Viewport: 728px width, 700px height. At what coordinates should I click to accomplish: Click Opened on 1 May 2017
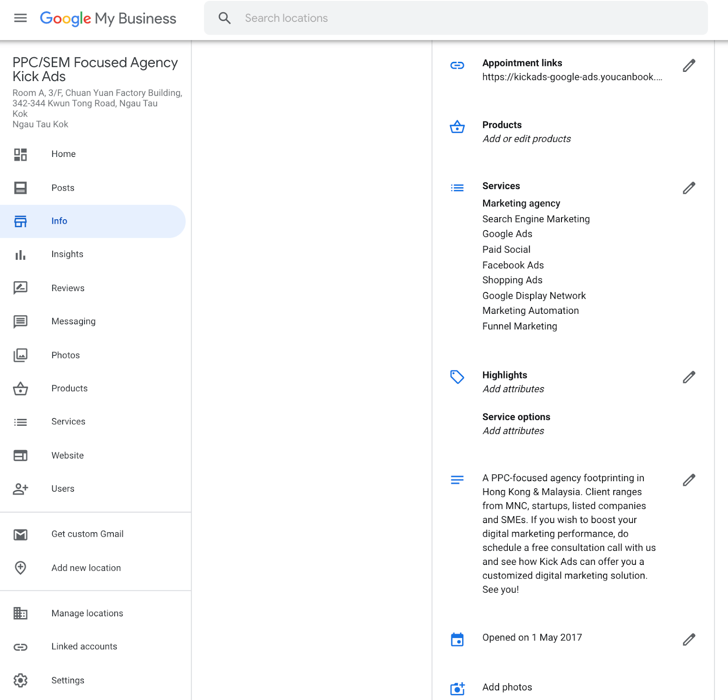click(x=532, y=638)
